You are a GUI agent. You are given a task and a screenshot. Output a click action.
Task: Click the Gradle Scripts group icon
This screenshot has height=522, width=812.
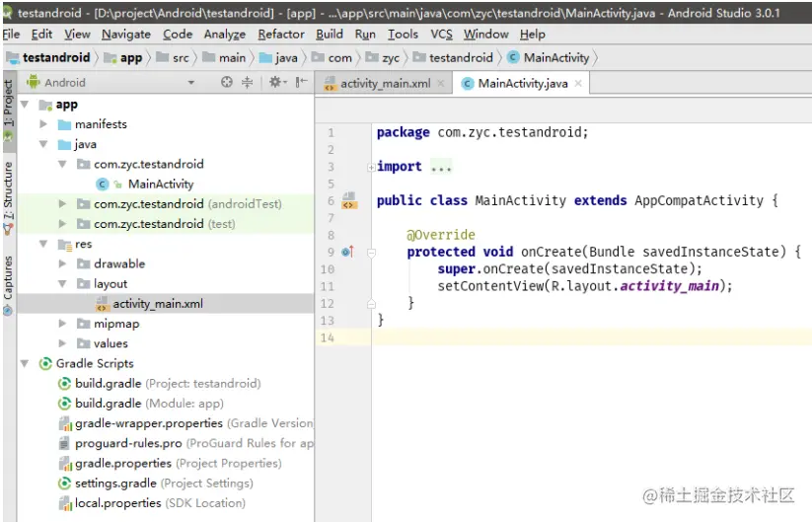[x=45, y=363]
